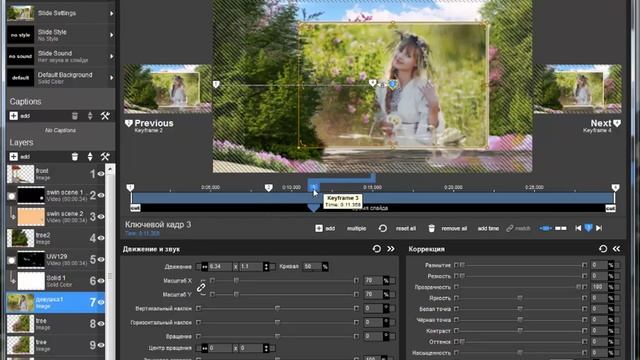This screenshot has height=360, width=640.
Task: Click the Вращение slider handle
Action: click(277, 336)
